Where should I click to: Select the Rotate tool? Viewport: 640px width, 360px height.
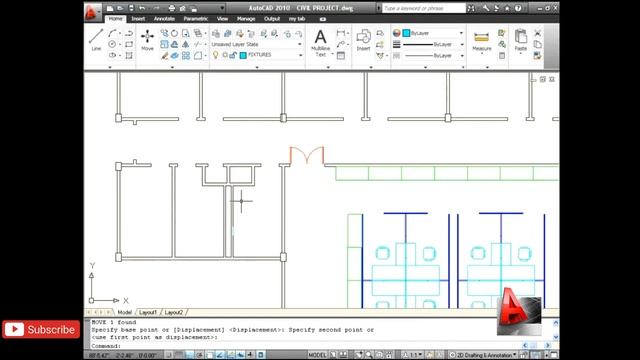tap(174, 33)
